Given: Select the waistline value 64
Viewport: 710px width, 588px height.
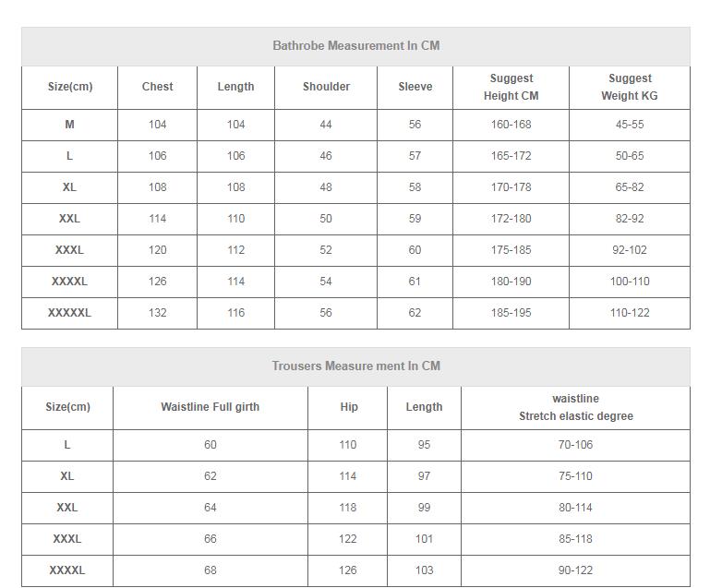Looking at the screenshot, I should [x=211, y=508].
